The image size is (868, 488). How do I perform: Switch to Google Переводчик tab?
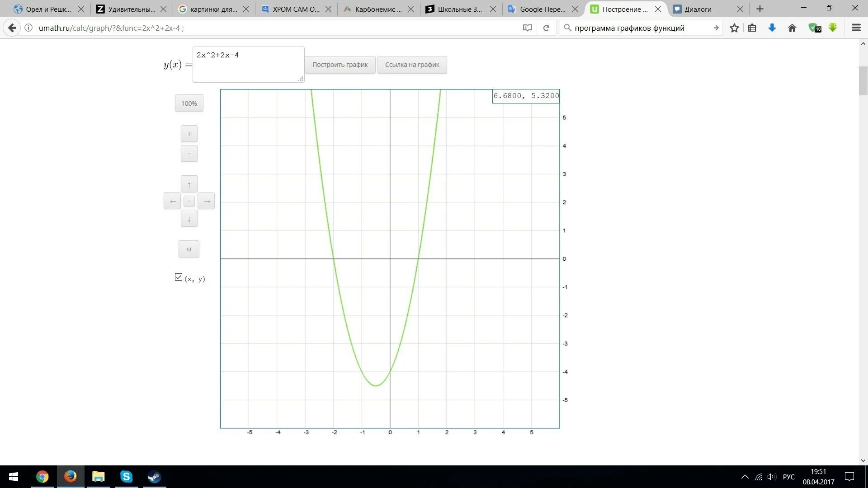point(542,9)
